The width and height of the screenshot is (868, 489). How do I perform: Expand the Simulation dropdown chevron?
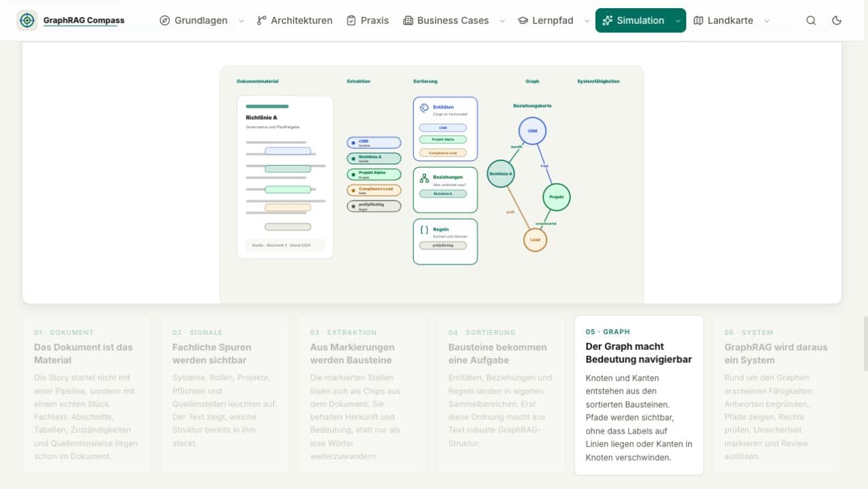pos(678,21)
